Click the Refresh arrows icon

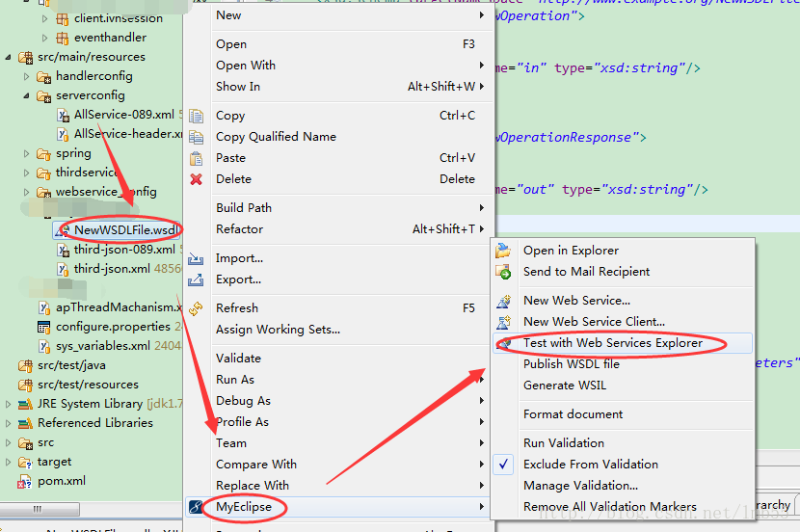tap(196, 308)
